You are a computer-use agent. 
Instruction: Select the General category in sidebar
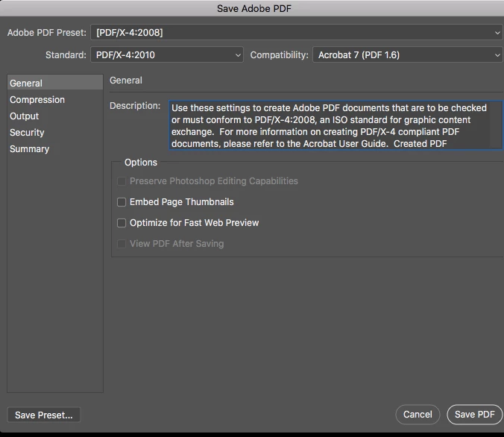[55, 83]
